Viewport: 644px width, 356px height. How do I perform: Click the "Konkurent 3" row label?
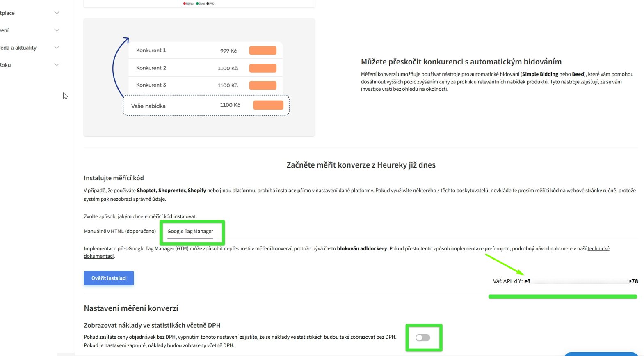(x=151, y=85)
